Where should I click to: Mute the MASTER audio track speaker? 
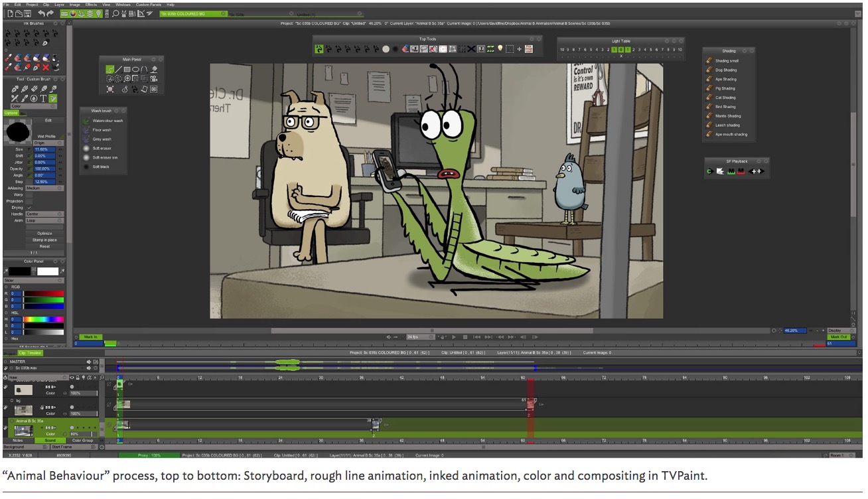tap(89, 362)
